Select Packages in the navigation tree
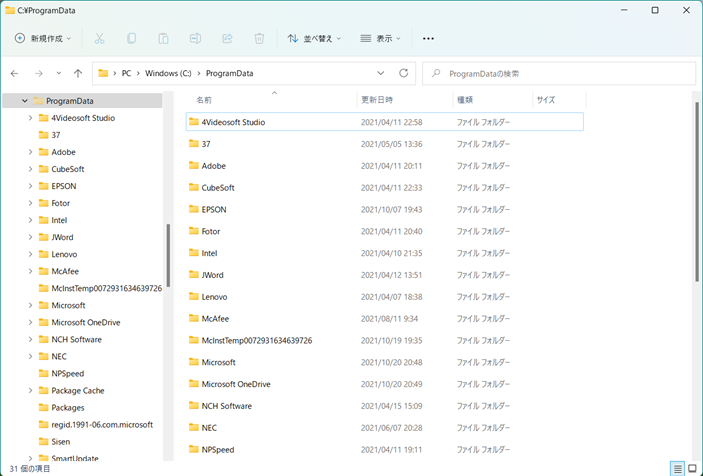Viewport: 703px width, 476px height. [68, 407]
